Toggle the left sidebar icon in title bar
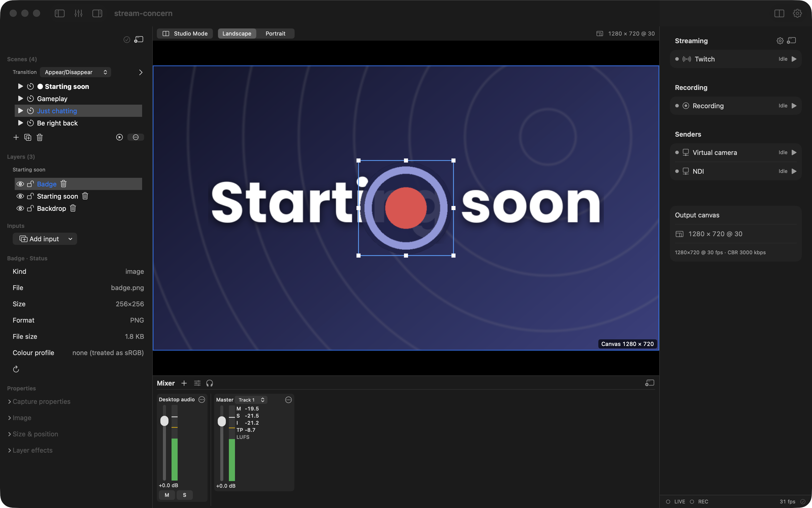Screen dimensions: 812x508 coord(59,13)
